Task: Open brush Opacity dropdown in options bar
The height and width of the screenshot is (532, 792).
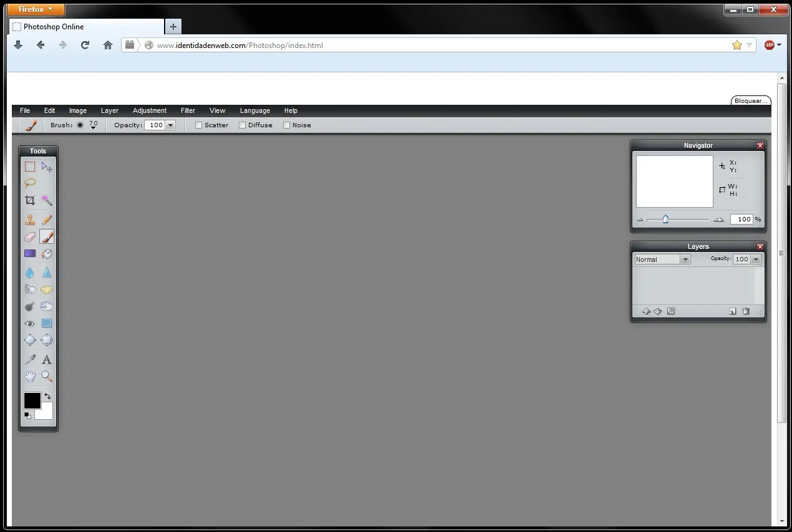Action: (170, 125)
